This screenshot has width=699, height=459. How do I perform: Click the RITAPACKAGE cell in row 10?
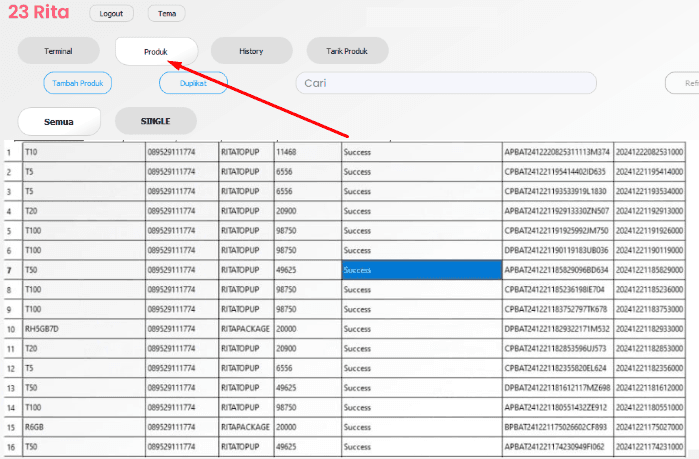click(245, 329)
